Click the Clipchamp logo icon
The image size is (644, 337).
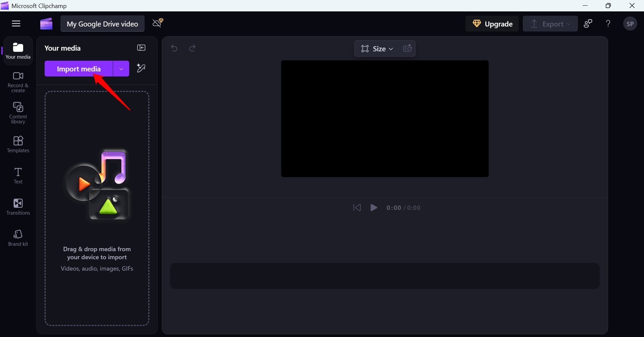[x=46, y=23]
